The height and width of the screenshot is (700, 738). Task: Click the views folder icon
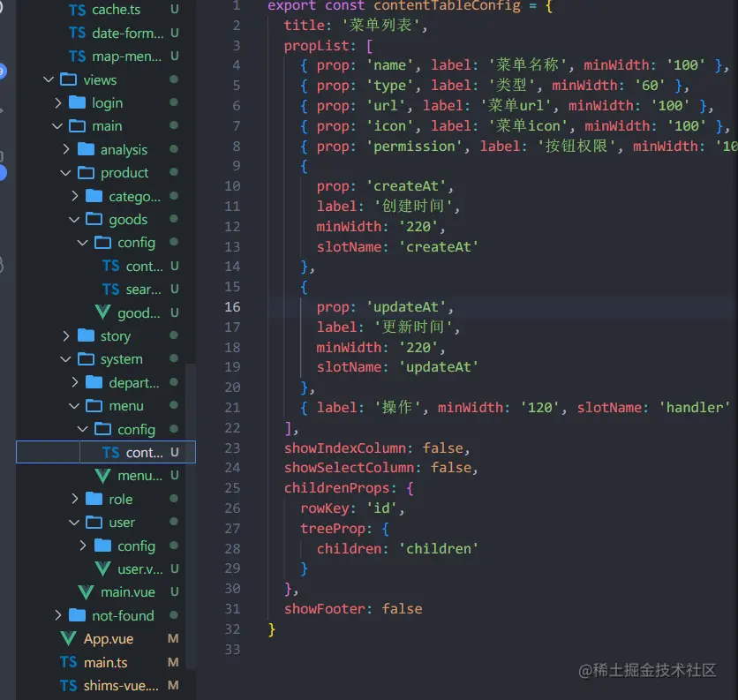[68, 79]
